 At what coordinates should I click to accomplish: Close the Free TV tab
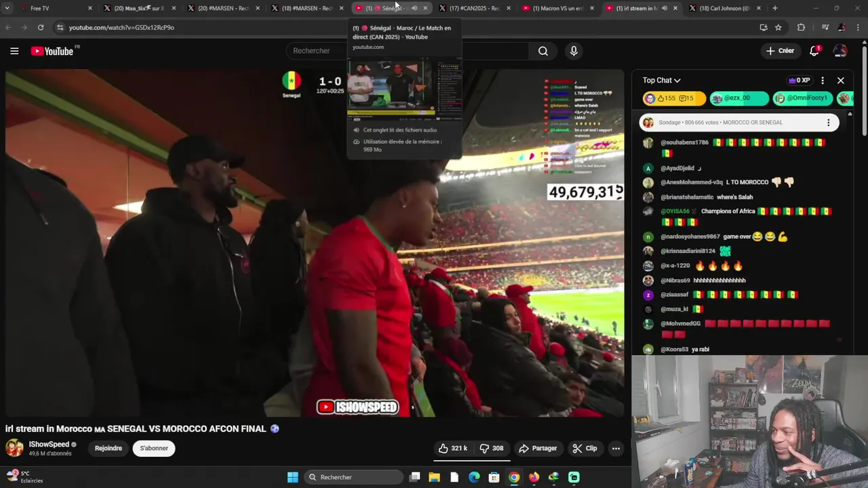click(90, 8)
